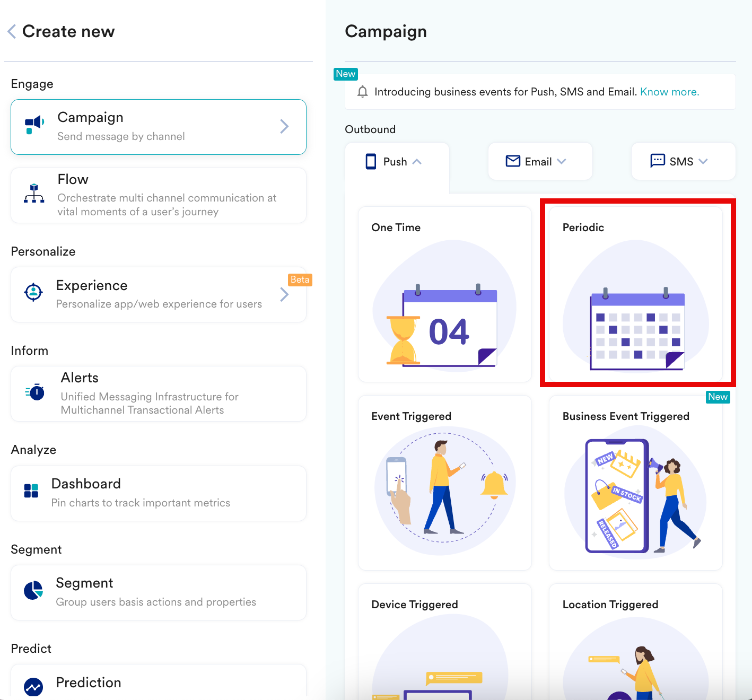The image size is (752, 700).
Task: Click the Campaign megaphone icon
Action: pos(34,125)
